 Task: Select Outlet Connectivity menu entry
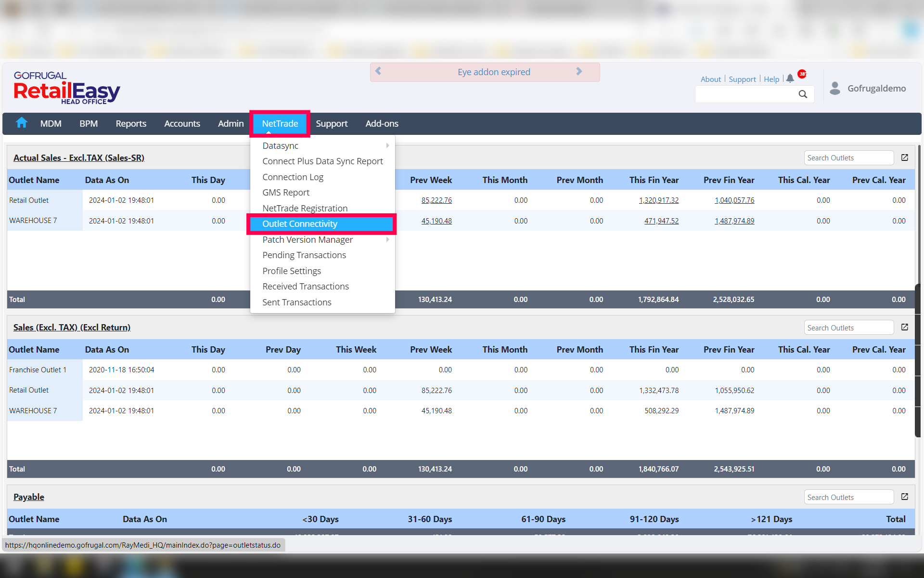click(300, 224)
